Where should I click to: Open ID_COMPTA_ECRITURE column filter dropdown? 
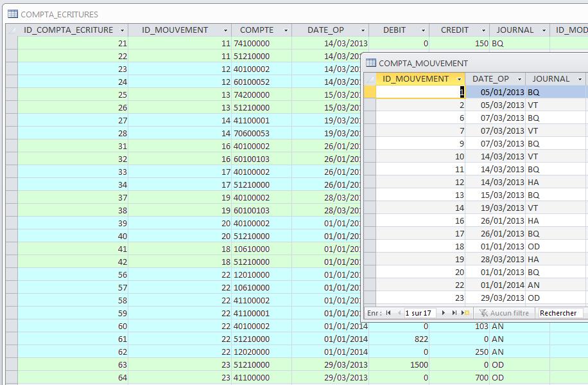pos(122,30)
